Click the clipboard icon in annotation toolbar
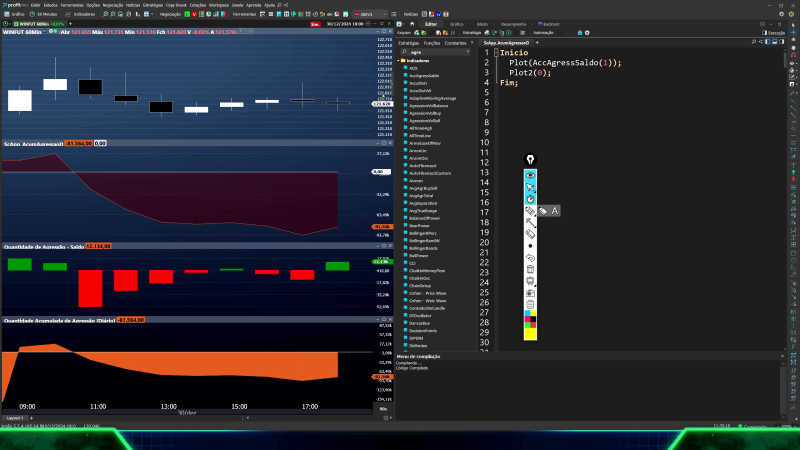800x450 pixels. pyautogui.click(x=531, y=305)
